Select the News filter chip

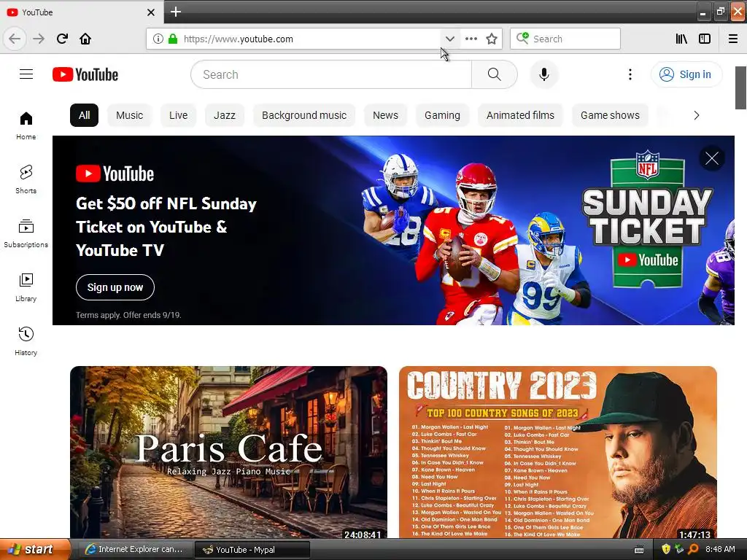[x=385, y=115]
